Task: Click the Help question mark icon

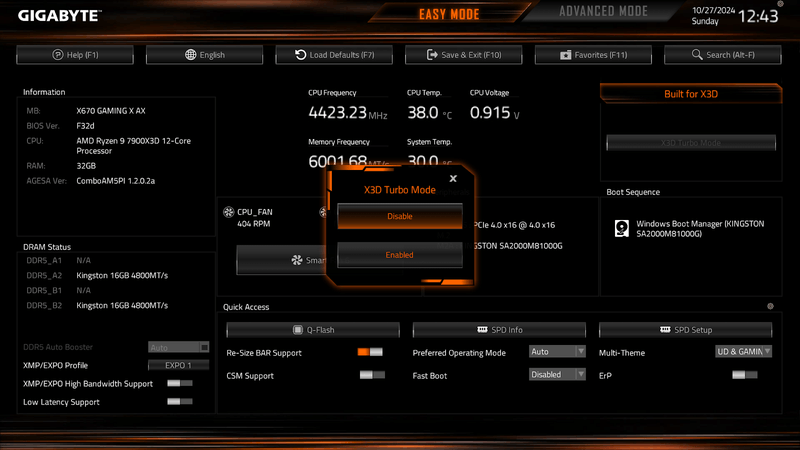Action: pyautogui.click(x=58, y=55)
